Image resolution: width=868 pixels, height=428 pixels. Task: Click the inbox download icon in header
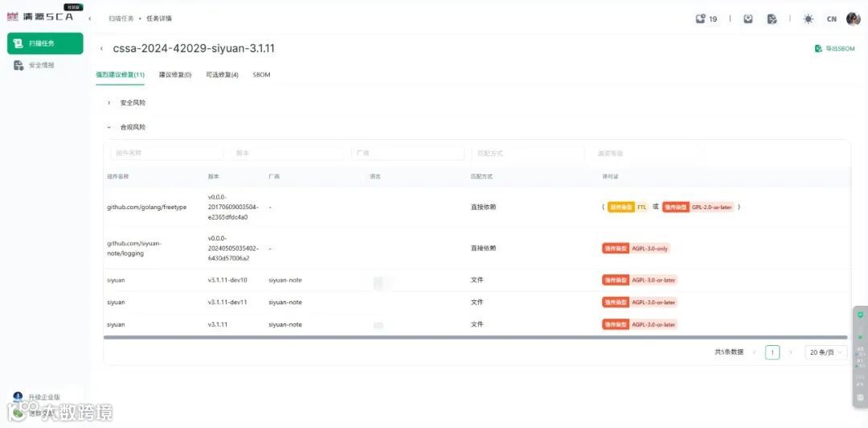748,19
